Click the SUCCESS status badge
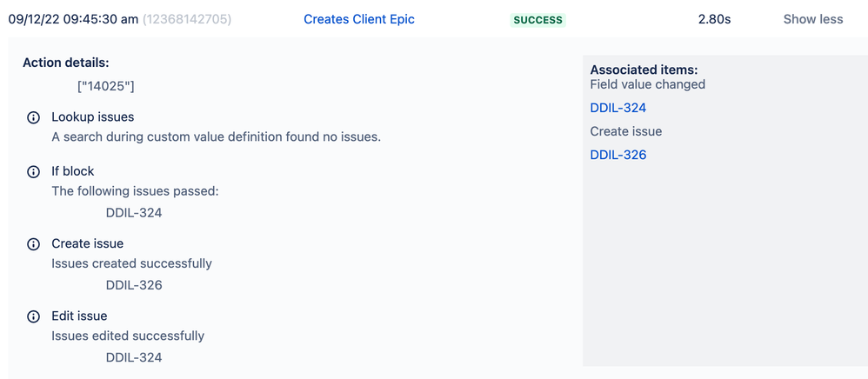The width and height of the screenshot is (868, 379). 537,20
